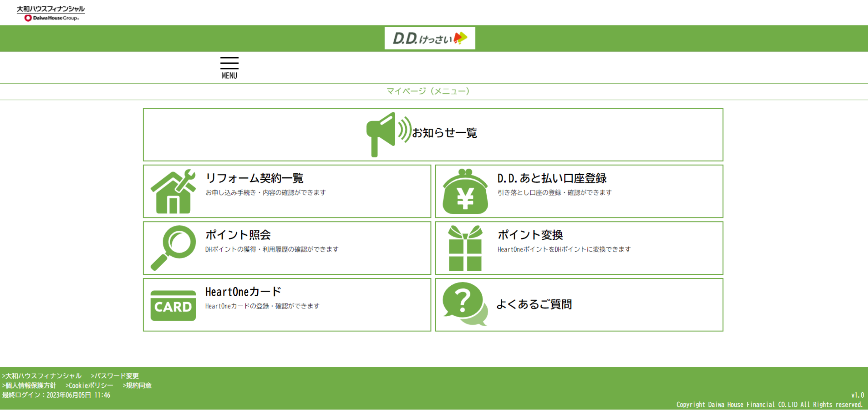Open the hamburger MENU icon
Image resolution: width=868 pixels, height=410 pixels.
click(229, 68)
